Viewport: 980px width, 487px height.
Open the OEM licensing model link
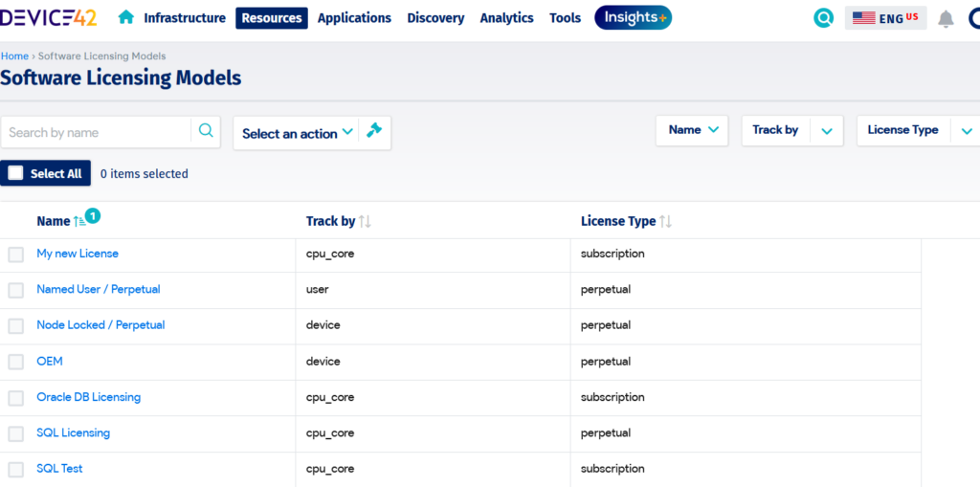[50, 362]
